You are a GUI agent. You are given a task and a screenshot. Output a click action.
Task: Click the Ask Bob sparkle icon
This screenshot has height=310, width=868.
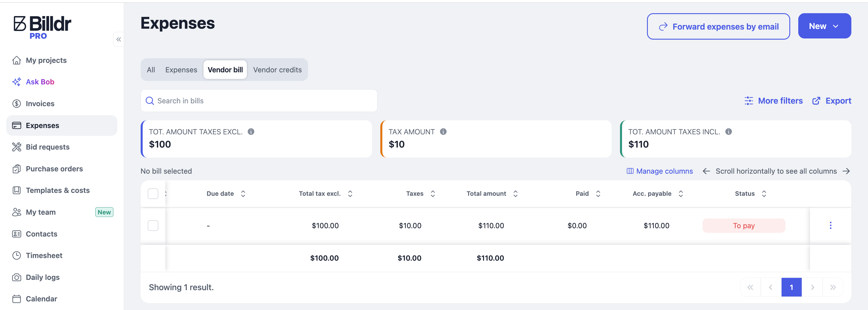click(17, 82)
